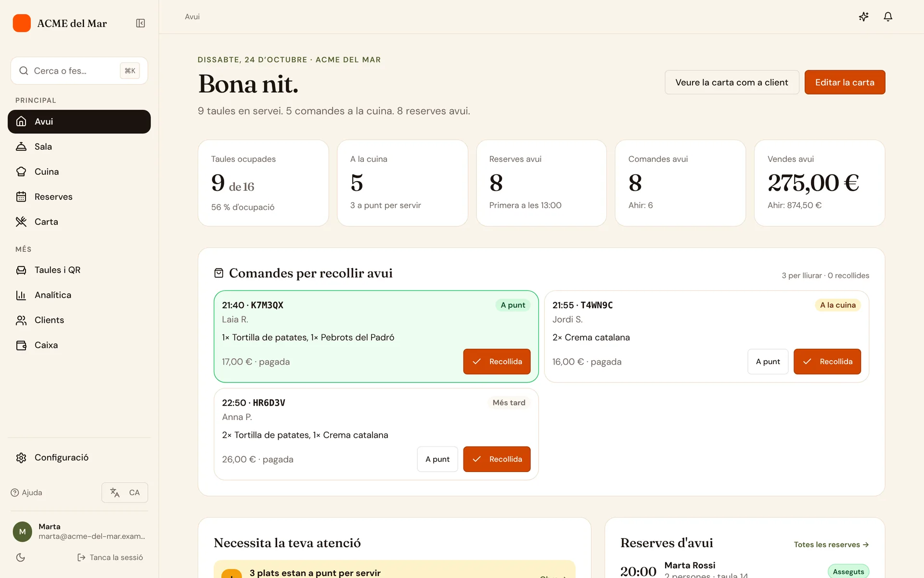
Task: Go to Avui in the sidebar
Action: pyautogui.click(x=79, y=121)
